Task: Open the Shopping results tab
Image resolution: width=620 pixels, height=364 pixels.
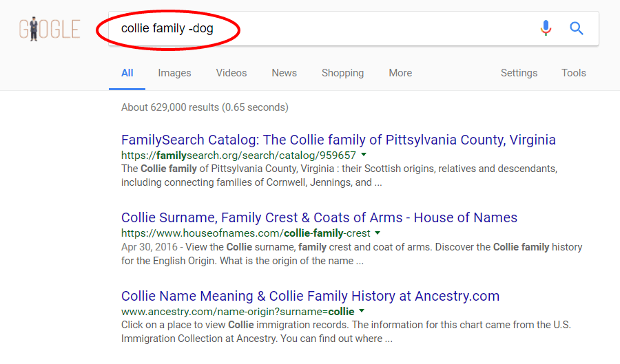Action: pos(342,73)
